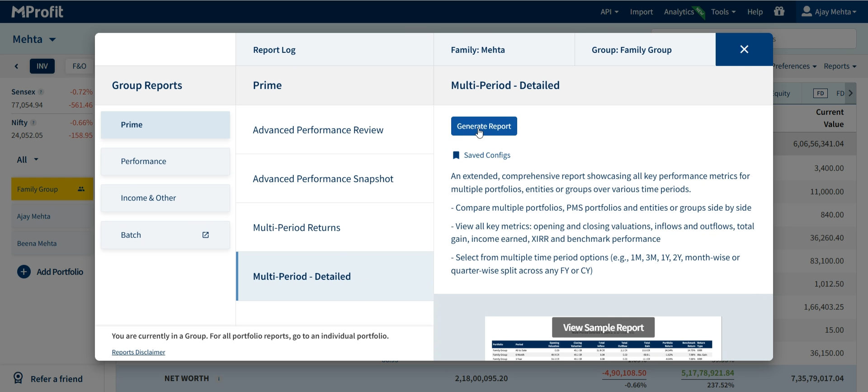Click the MProfit logo
This screenshot has height=392, width=868.
click(x=37, y=12)
